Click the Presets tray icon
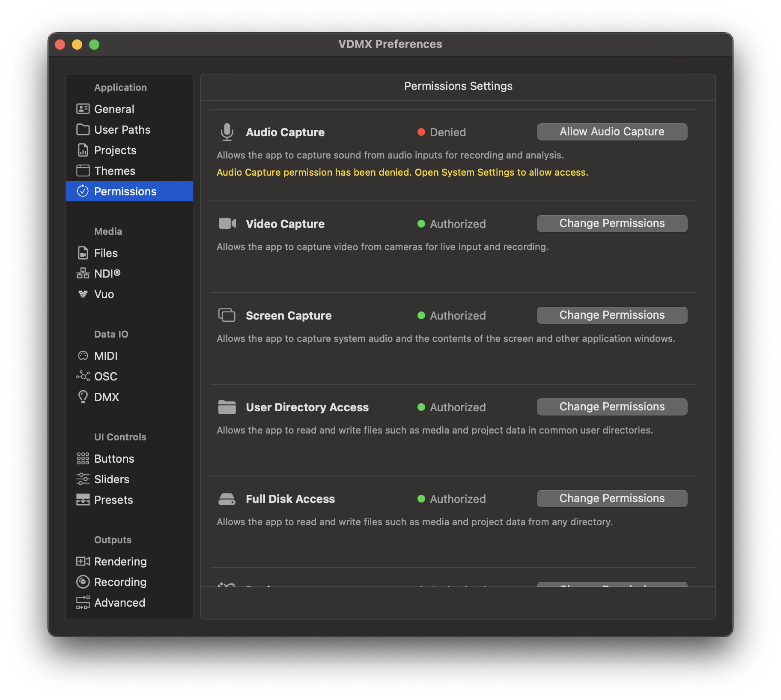781x700 pixels. pos(83,500)
